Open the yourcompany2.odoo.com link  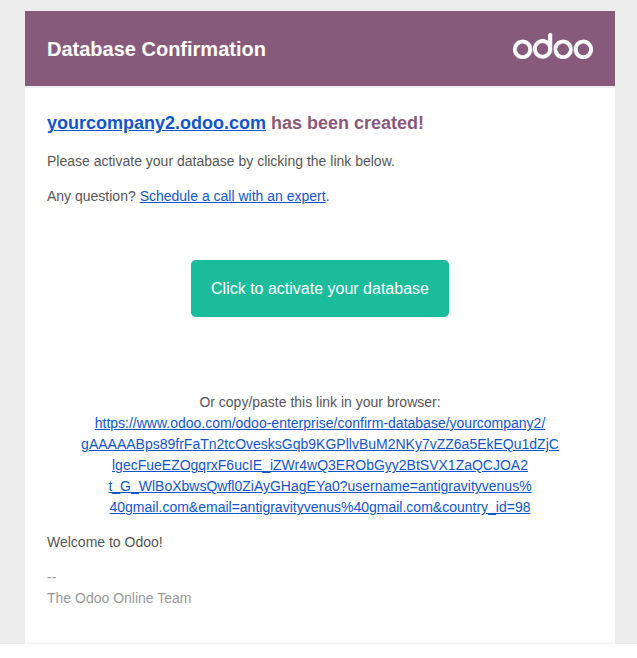click(x=156, y=123)
